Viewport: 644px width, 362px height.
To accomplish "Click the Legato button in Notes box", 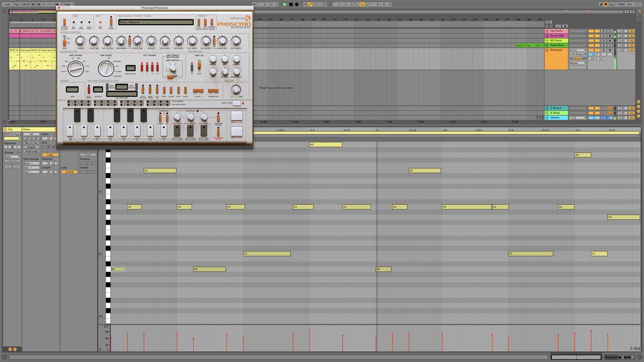I will (x=32, y=147).
